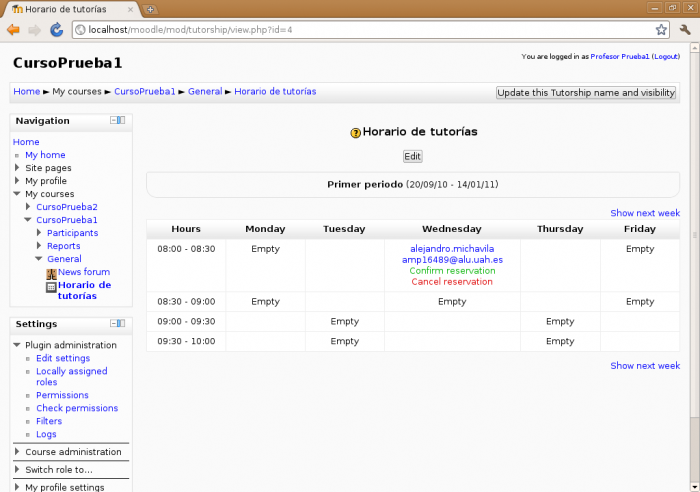Cancel reservation for Wednesday 08:00 slot
The image size is (700, 492).
coord(452,282)
